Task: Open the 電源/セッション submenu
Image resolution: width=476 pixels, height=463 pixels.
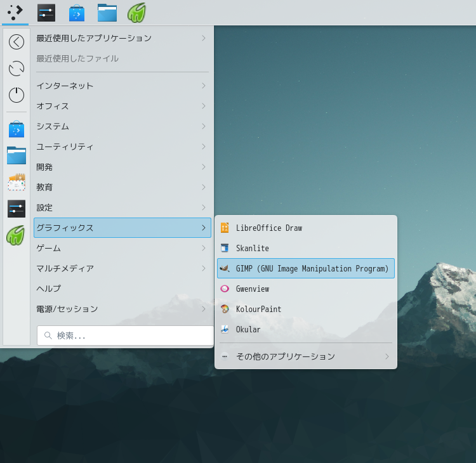Action: [x=122, y=309]
